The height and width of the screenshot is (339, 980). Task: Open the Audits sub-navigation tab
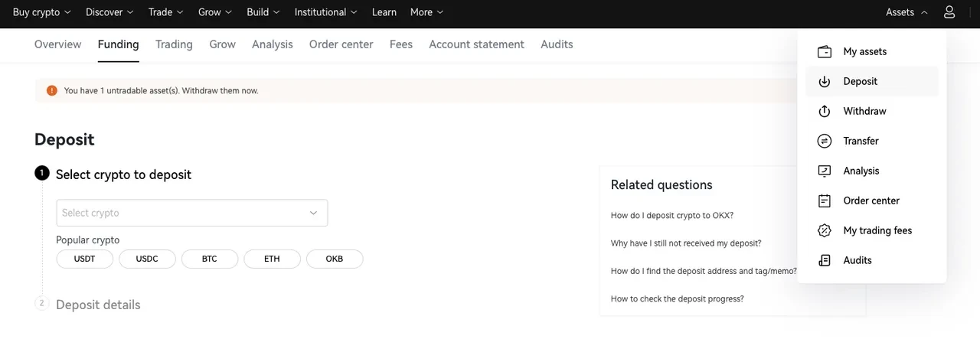coord(557,44)
